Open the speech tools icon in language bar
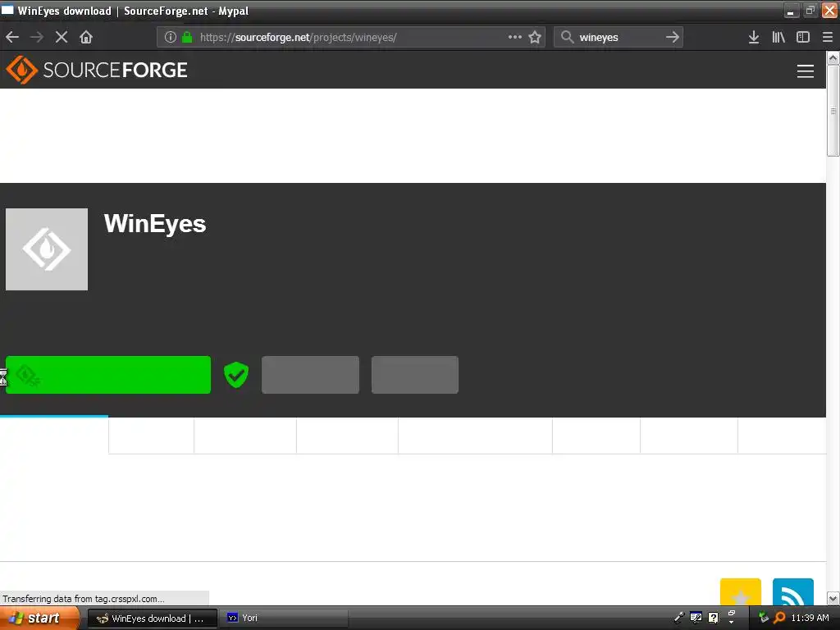840x630 pixels. (696, 618)
